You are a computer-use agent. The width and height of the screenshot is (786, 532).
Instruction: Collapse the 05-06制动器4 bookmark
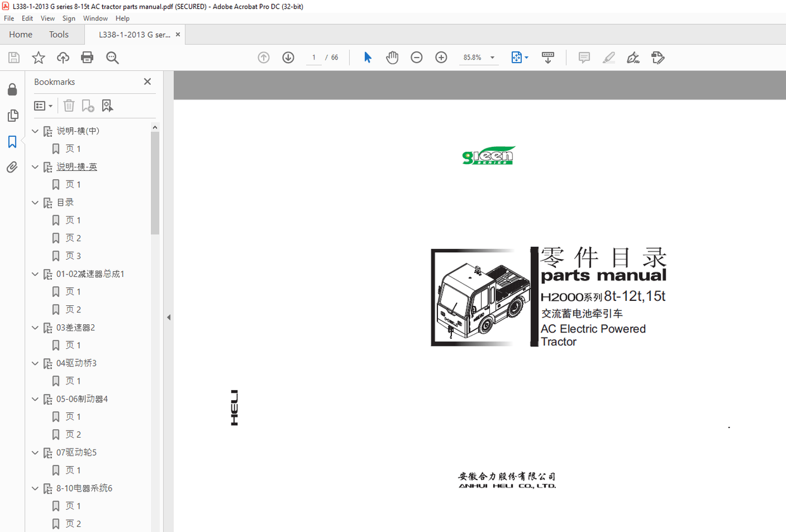click(x=35, y=399)
